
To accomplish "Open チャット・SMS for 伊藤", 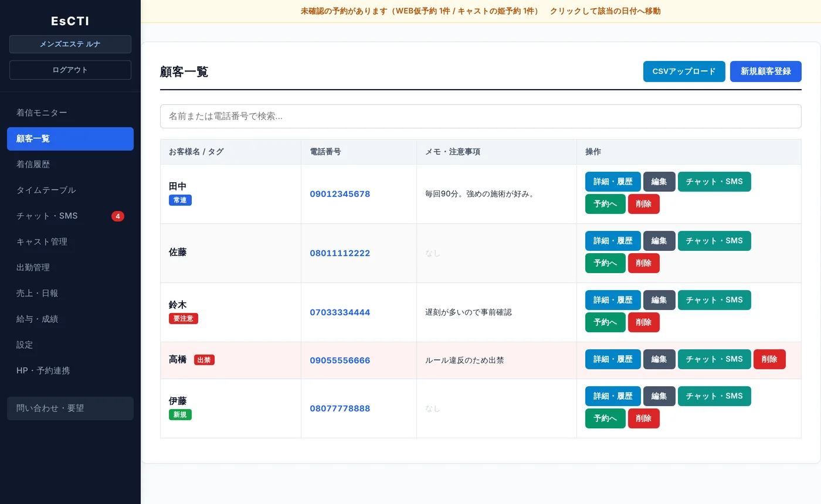I will click(714, 396).
